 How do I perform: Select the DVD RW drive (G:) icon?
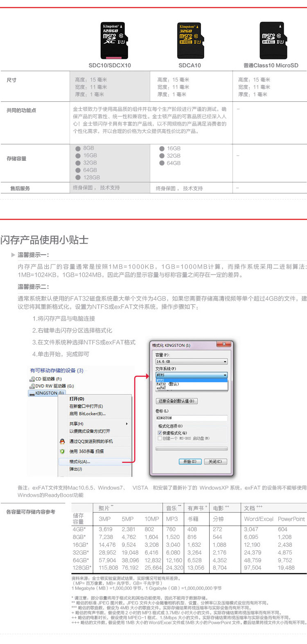point(32,386)
